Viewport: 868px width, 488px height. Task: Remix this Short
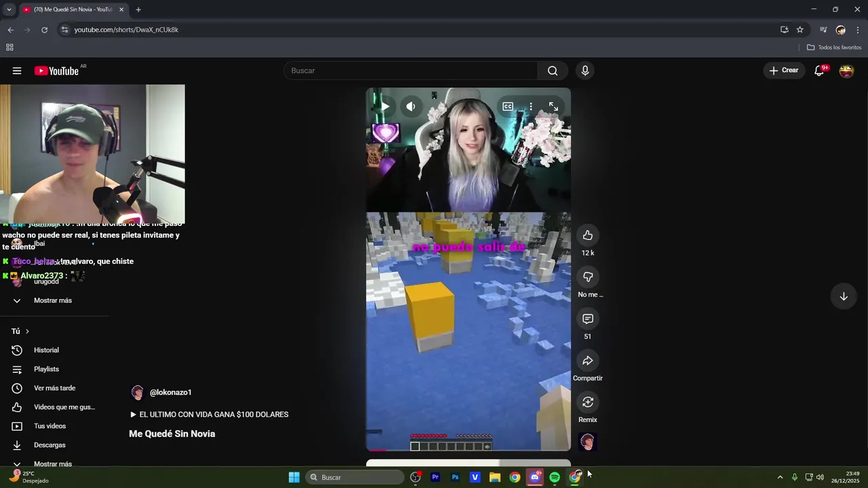[588, 402]
